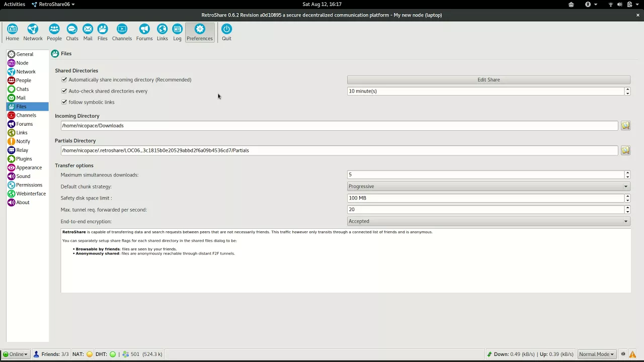Screen dimensions: 644x362
Task: Select About in preferences sidebar
Action: [x=27, y=202]
